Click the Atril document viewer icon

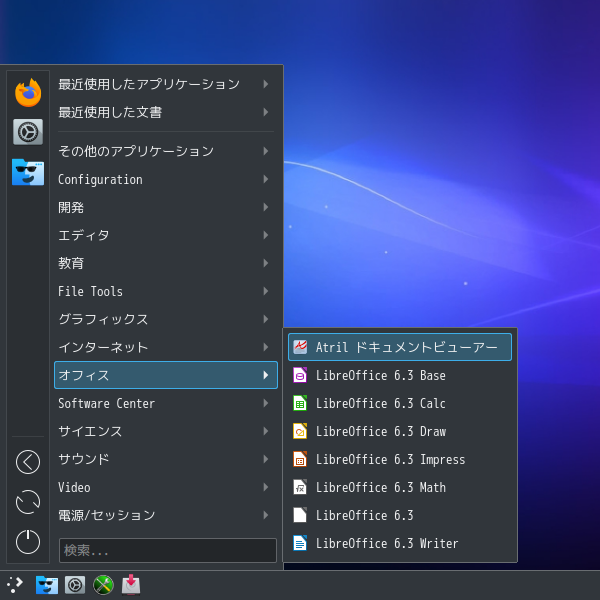pos(300,347)
